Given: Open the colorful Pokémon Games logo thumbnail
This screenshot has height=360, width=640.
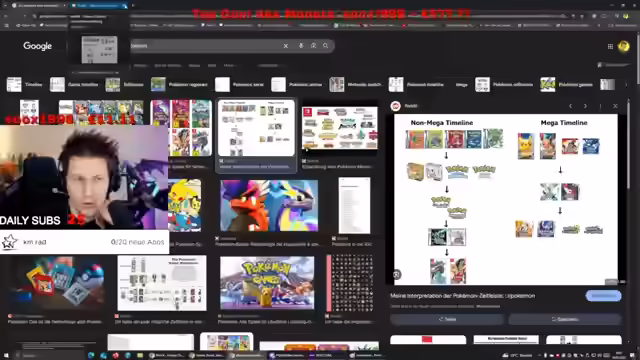Looking at the screenshot, I should pos(267,282).
